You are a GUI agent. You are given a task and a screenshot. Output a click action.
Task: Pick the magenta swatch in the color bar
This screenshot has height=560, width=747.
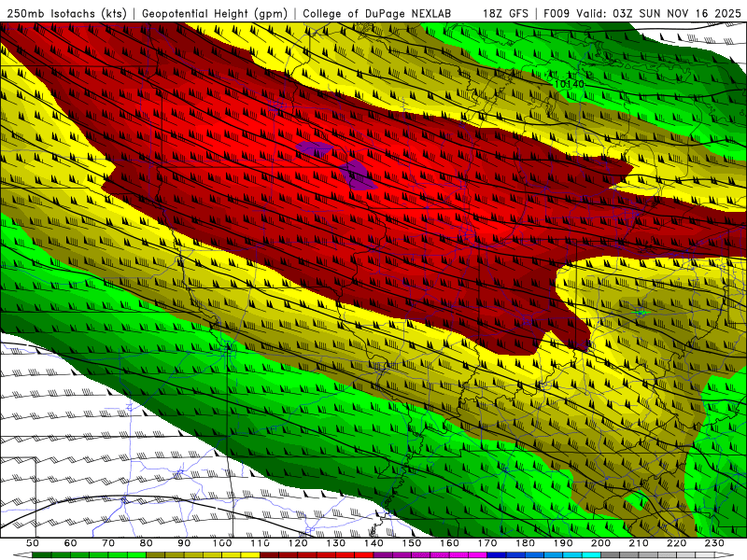[x=476, y=555]
